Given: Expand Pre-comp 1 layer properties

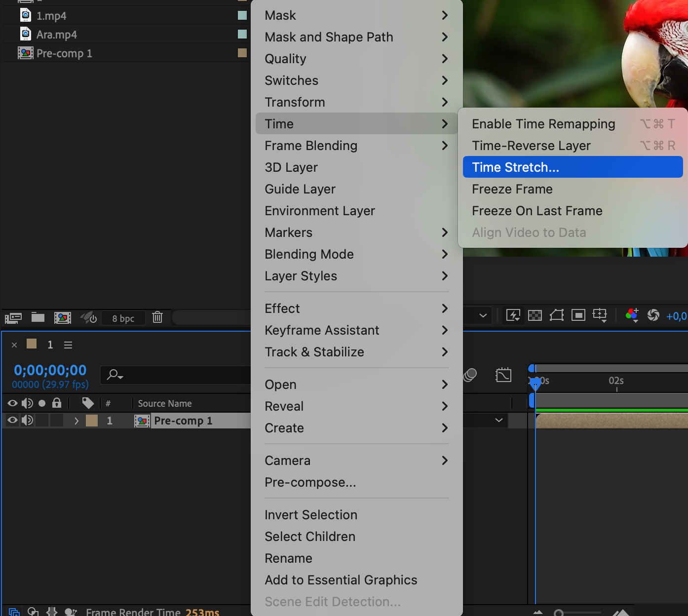Looking at the screenshot, I should (76, 421).
